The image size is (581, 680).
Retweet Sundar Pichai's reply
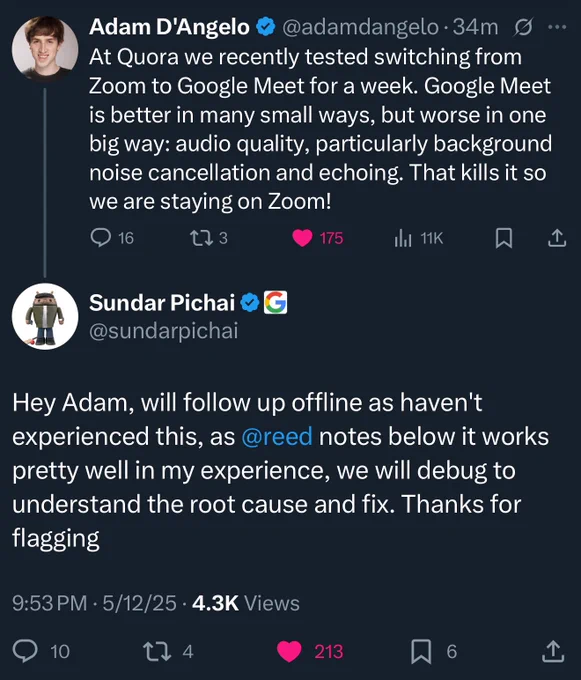(157, 651)
